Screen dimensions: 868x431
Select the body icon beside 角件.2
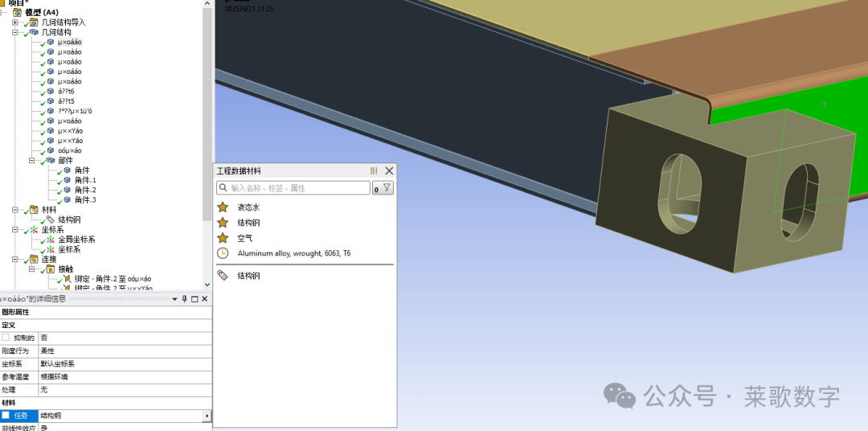[x=67, y=190]
